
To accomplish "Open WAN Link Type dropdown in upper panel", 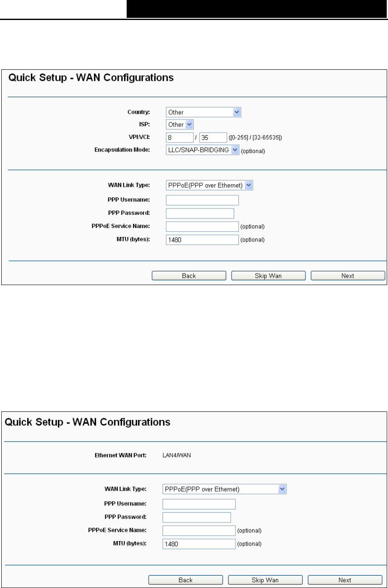I will [x=210, y=185].
